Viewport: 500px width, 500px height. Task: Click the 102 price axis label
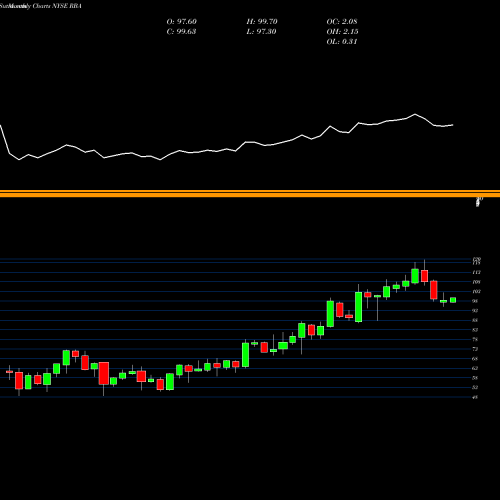[476, 291]
